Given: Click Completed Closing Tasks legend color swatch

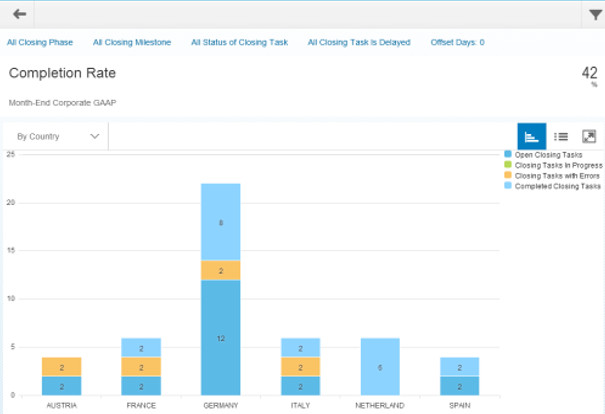Looking at the screenshot, I should tap(508, 186).
